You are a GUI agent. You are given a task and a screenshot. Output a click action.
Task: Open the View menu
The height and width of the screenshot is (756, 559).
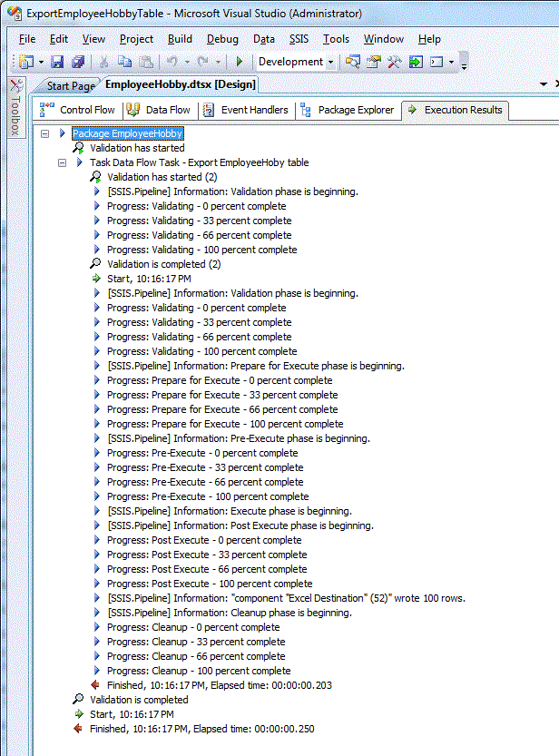[x=93, y=39]
